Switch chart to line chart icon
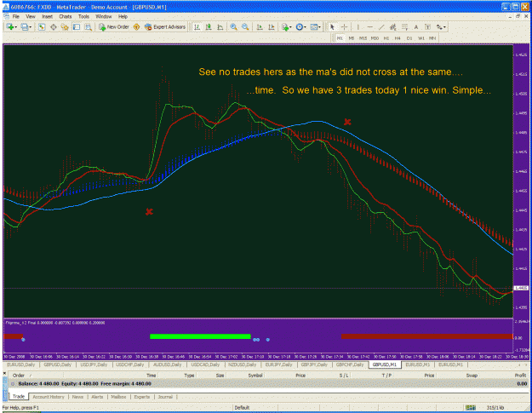The image size is (532, 413). (x=220, y=27)
